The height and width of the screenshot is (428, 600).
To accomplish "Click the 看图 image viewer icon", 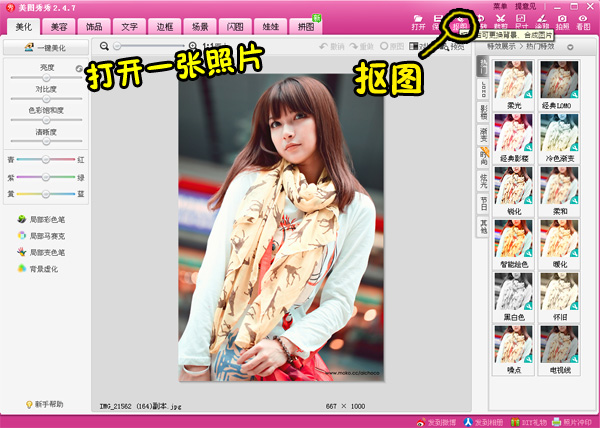I will pyautogui.click(x=583, y=22).
